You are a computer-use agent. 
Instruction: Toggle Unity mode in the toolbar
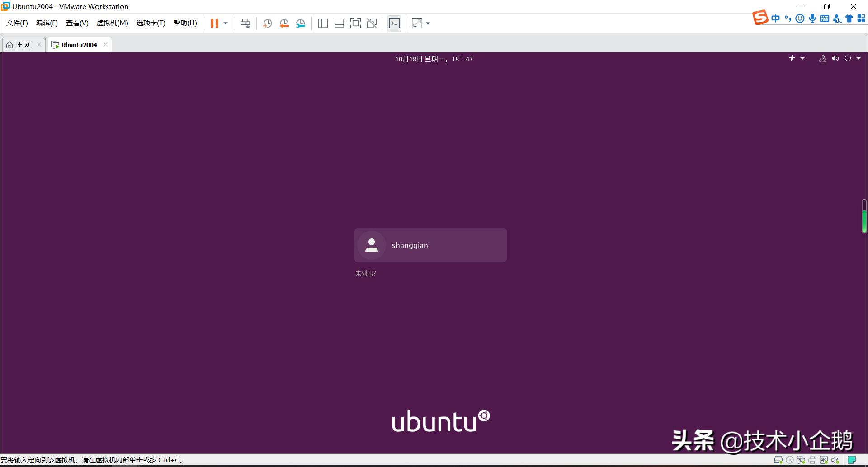372,23
